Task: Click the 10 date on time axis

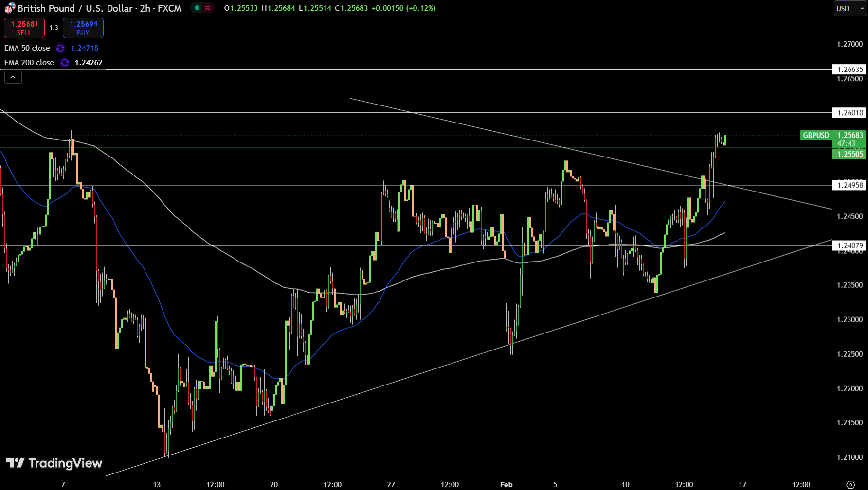Action: pyautogui.click(x=625, y=484)
